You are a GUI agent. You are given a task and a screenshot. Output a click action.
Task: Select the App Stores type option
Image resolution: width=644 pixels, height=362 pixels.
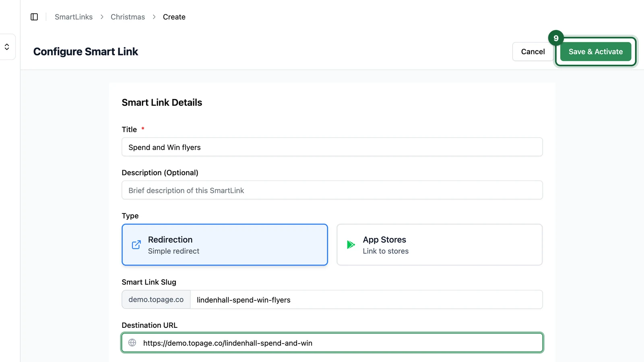click(x=440, y=245)
